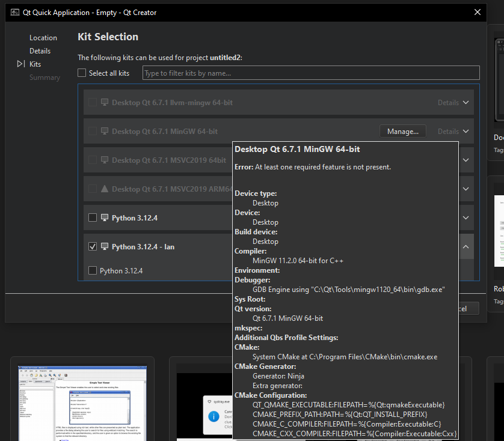Click the CMAKE_CXX_COMPILER configuration line
Viewport: 504px width, 441px height.
(x=354, y=434)
